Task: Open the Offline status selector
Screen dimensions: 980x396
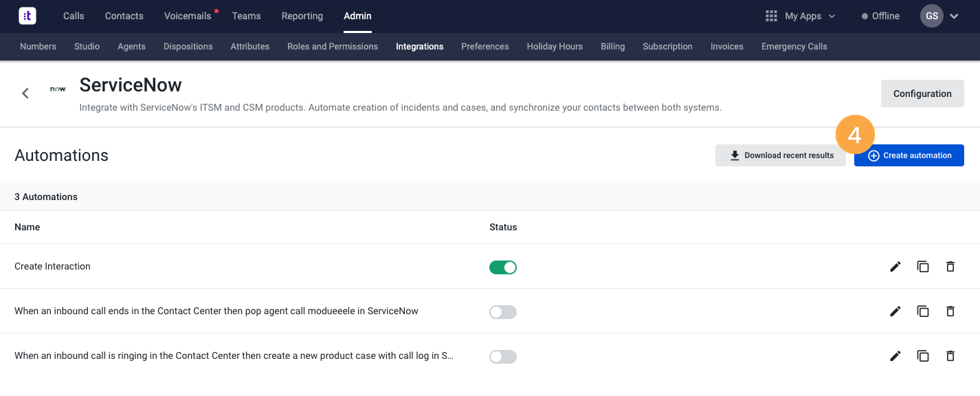Action: 880,16
